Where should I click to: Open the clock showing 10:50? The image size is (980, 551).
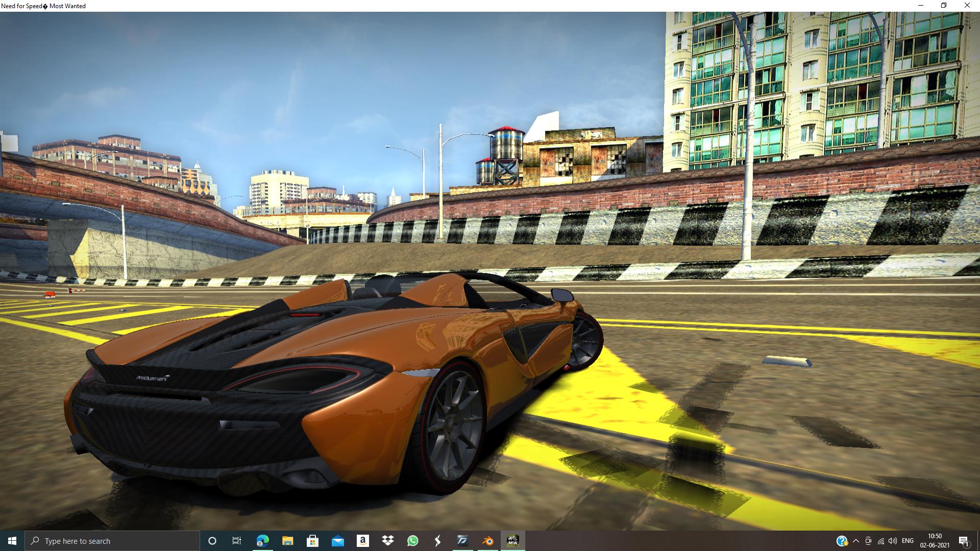(935, 541)
